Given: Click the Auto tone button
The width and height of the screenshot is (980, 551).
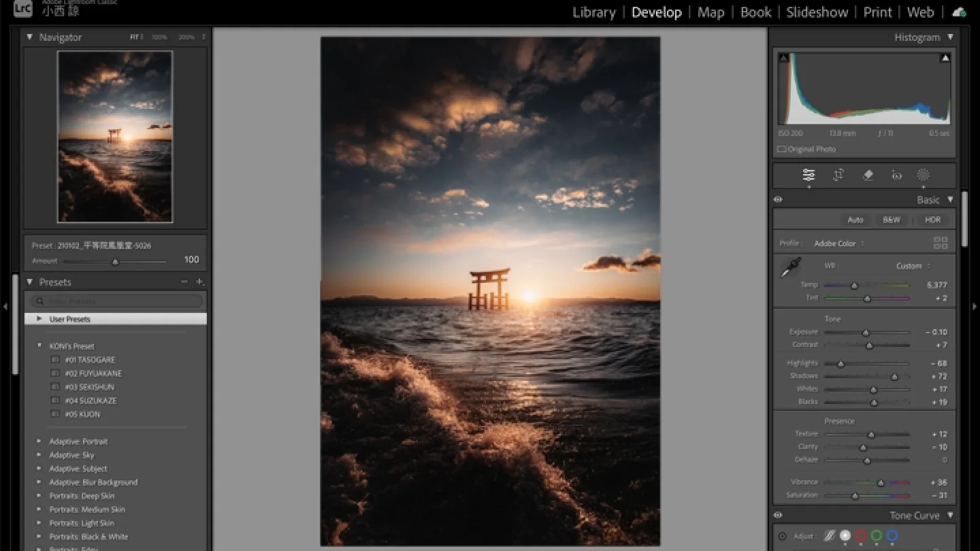Looking at the screenshot, I should (x=855, y=220).
